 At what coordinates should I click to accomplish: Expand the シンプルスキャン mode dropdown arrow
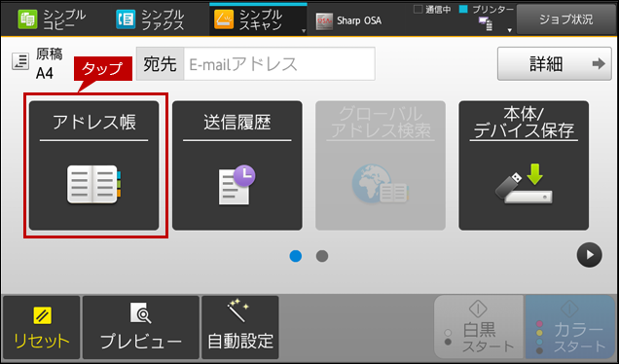coord(304,31)
